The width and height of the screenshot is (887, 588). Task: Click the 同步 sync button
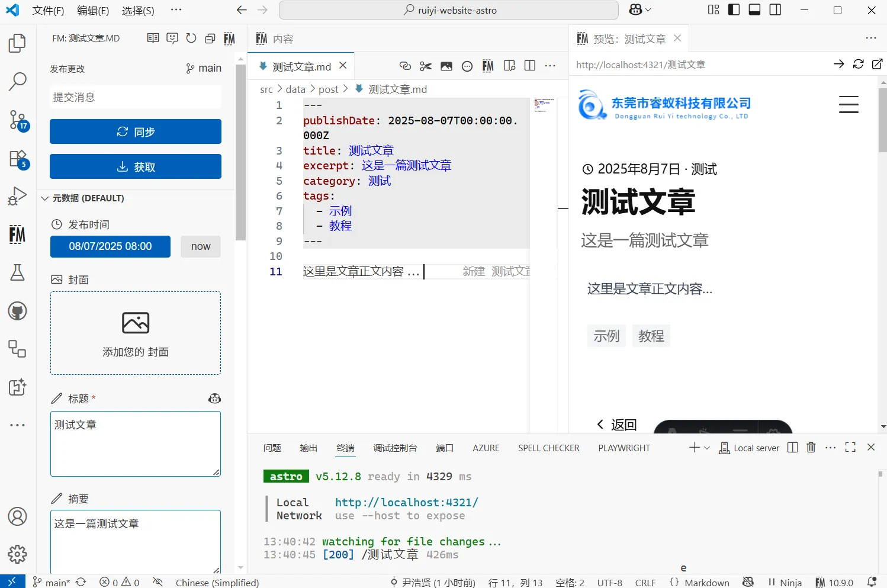point(136,131)
